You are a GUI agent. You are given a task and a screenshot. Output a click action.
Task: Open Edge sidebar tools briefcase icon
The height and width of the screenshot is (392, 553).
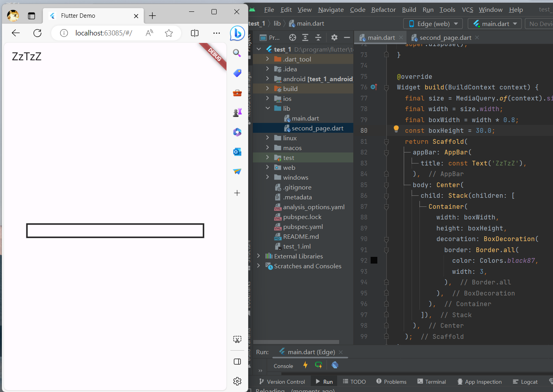[x=237, y=93]
